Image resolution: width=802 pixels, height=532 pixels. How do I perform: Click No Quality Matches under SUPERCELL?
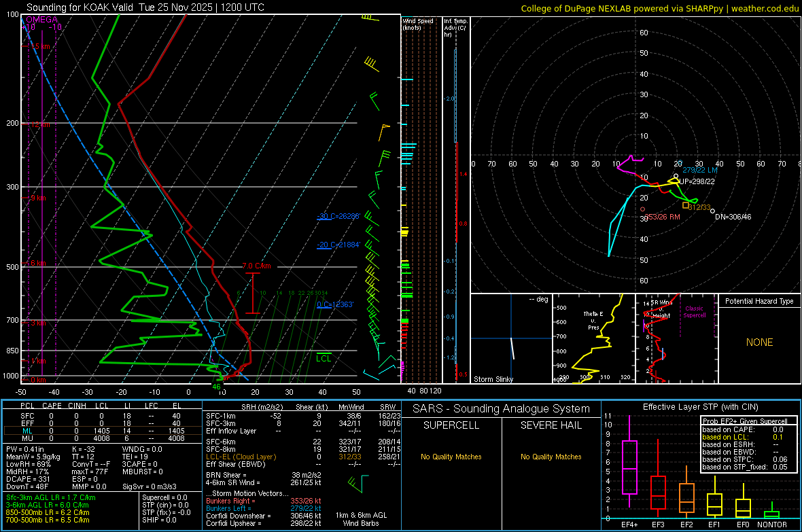pyautogui.click(x=451, y=457)
